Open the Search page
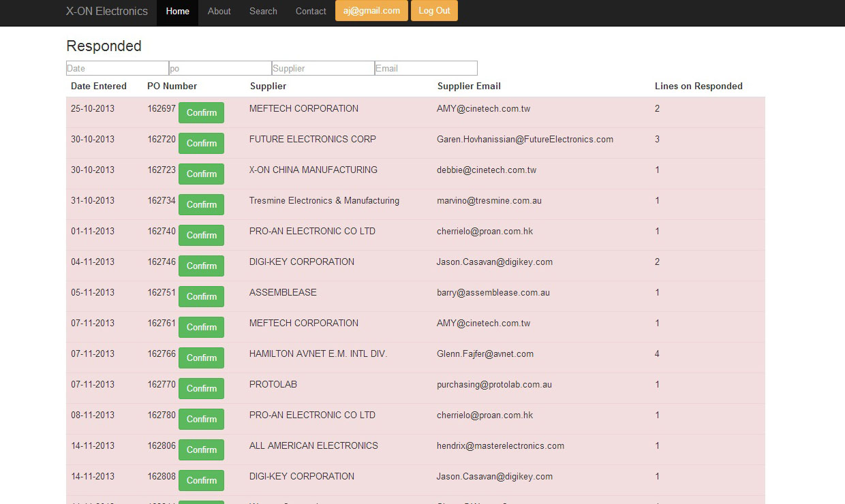The image size is (845, 504). coord(263,12)
